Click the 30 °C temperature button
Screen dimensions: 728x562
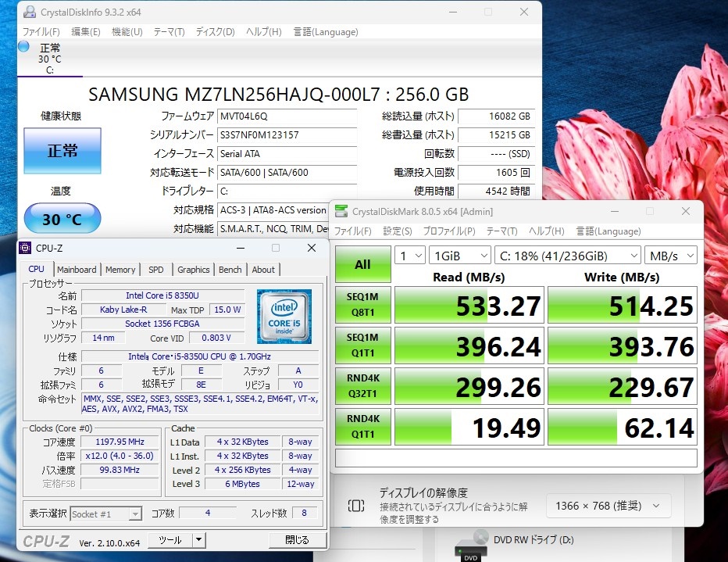[x=62, y=218]
